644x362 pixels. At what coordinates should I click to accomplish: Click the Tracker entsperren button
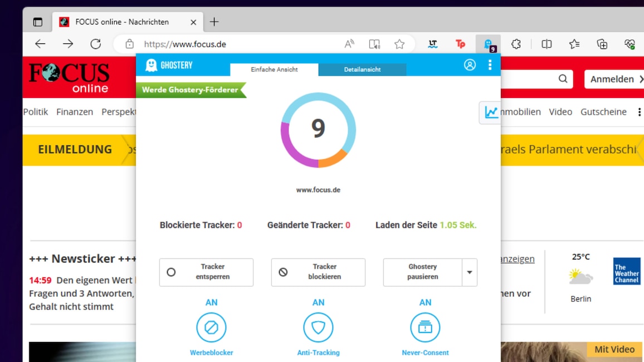click(206, 272)
